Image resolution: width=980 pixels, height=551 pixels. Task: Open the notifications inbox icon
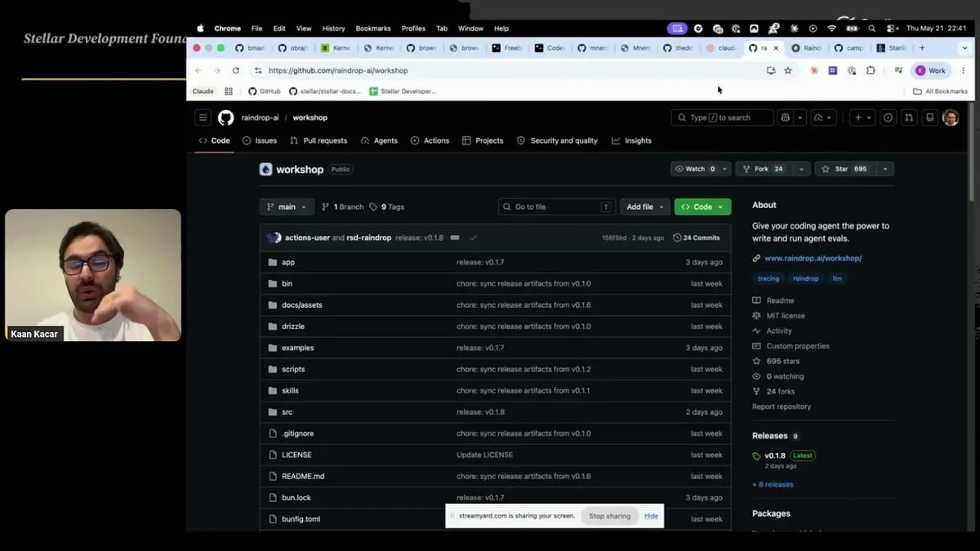pos(929,118)
